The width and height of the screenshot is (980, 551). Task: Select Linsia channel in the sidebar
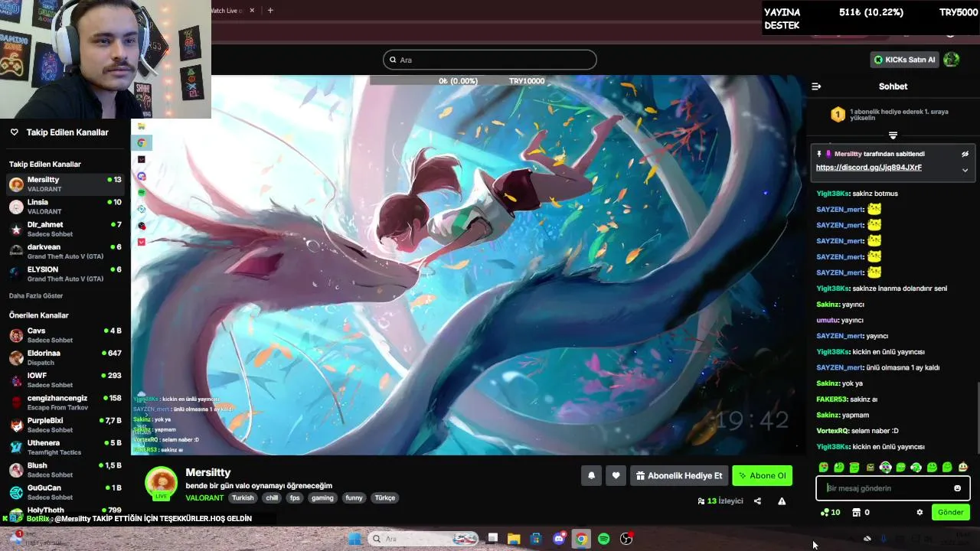click(x=65, y=207)
